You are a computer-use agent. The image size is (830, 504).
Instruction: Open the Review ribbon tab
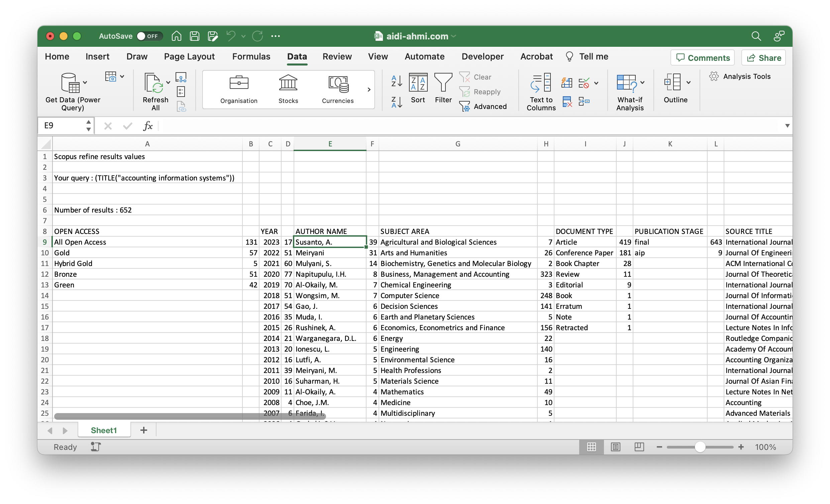(x=337, y=56)
